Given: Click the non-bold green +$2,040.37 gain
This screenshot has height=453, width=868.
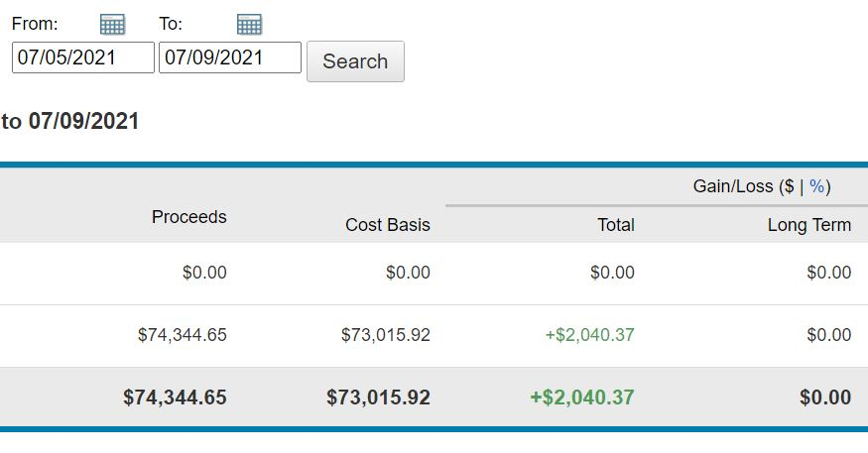Looking at the screenshot, I should click(x=589, y=335).
